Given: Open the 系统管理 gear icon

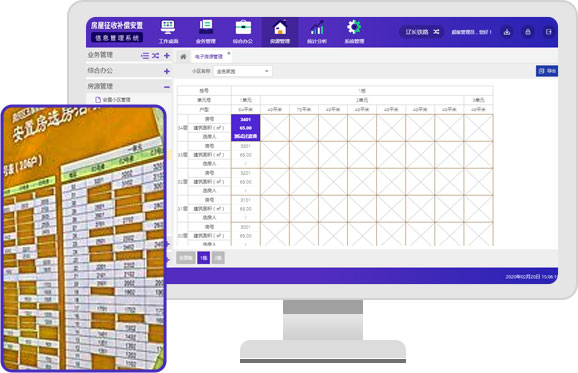Looking at the screenshot, I should point(354,27).
